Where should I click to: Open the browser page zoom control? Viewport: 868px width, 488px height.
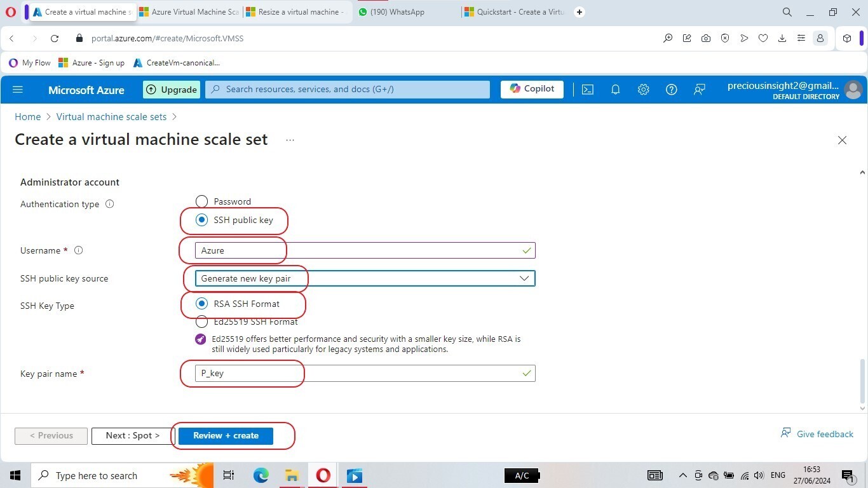[668, 38]
